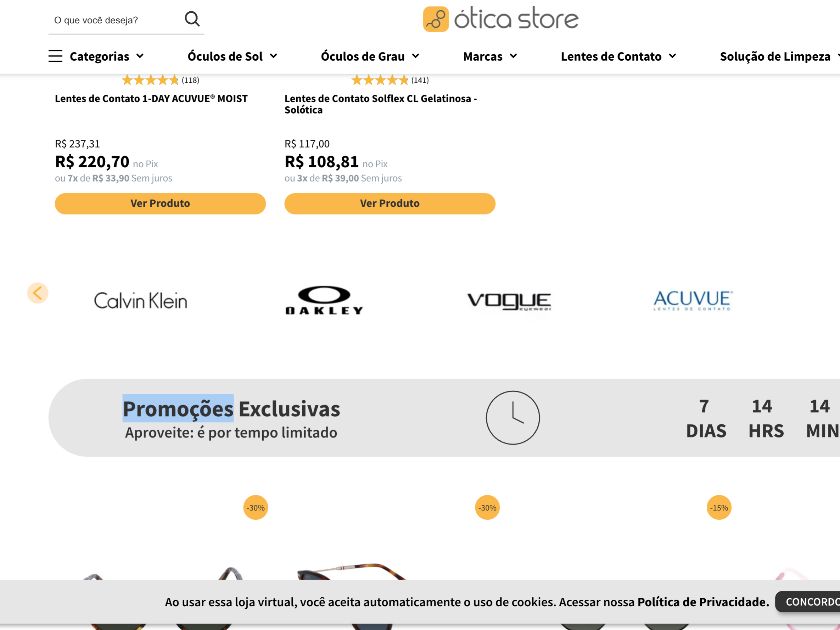840x630 pixels.
Task: Click the left carousel arrow beside Calvin Klein
Action: (38, 293)
